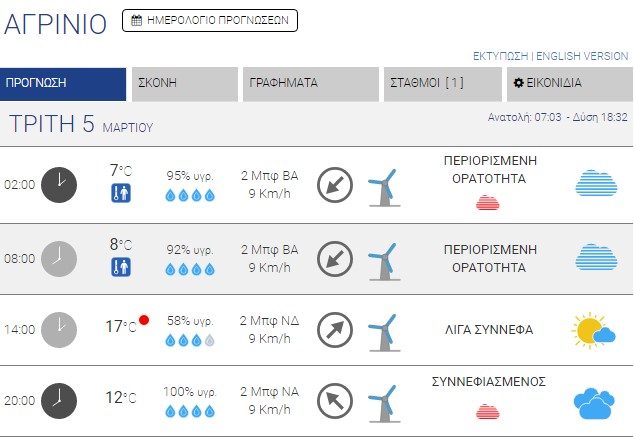
Task: Click the 14:00 clock icon
Action: point(59,329)
